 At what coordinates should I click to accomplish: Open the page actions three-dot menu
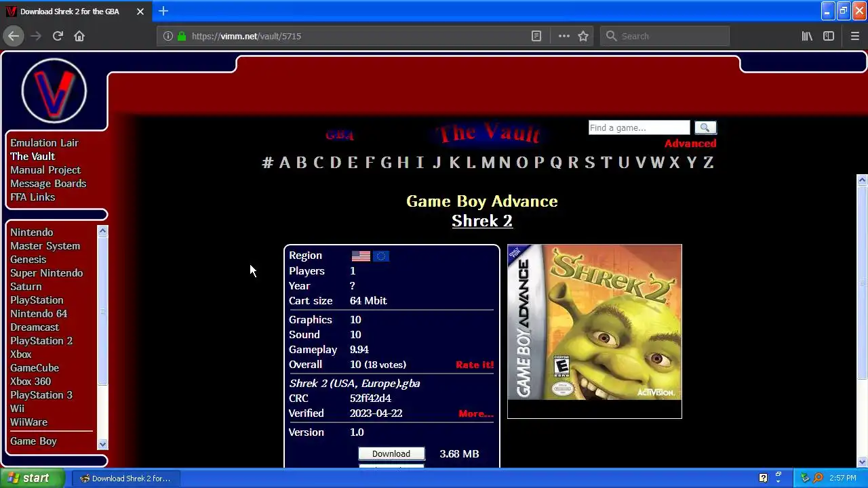coord(564,36)
